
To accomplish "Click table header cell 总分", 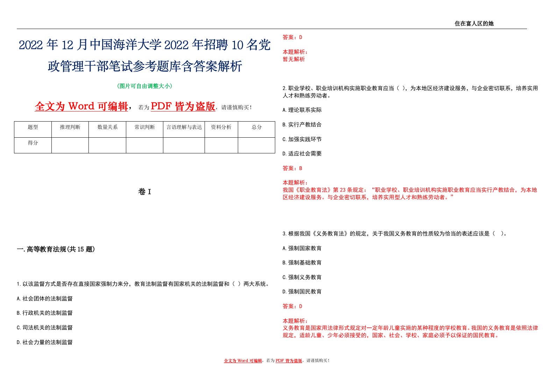I will click(x=257, y=129).
